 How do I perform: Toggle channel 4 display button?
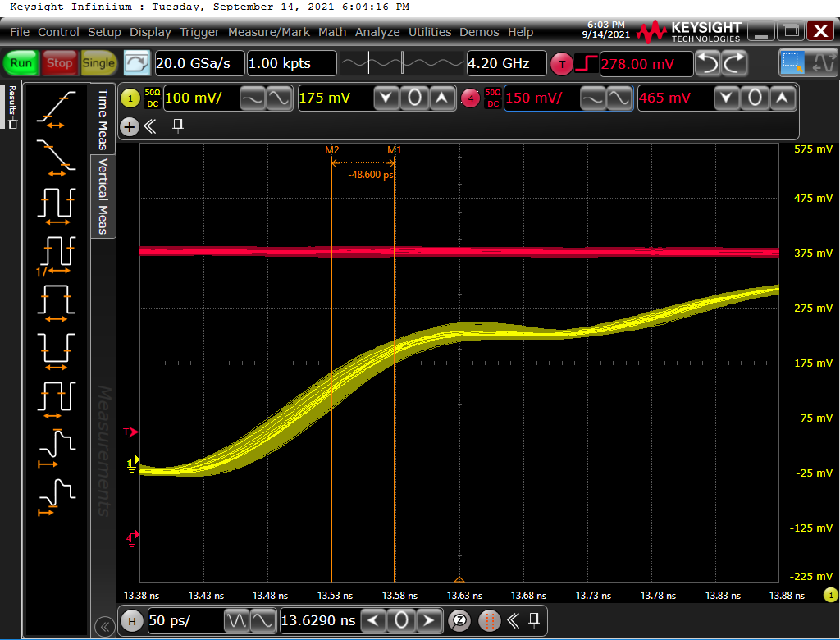470,98
